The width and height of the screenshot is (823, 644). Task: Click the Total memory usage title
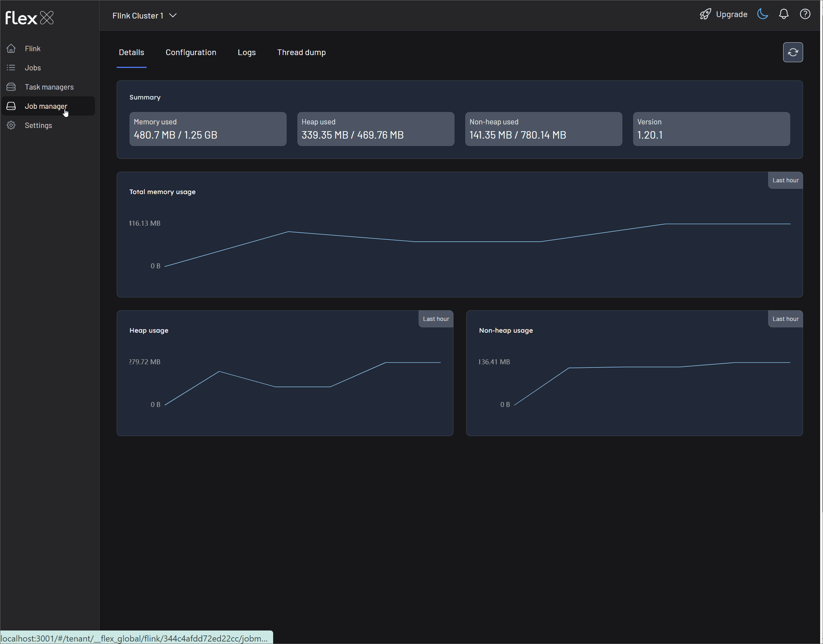pyautogui.click(x=162, y=192)
